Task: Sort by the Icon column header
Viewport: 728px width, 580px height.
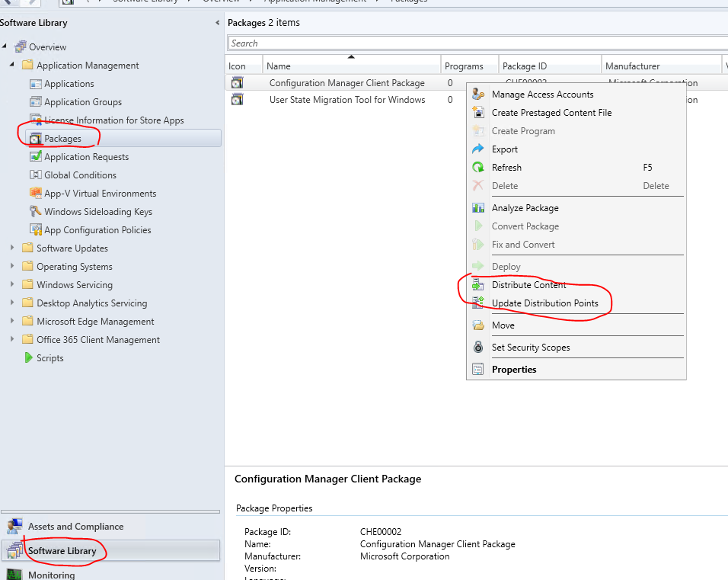Action: pos(244,66)
